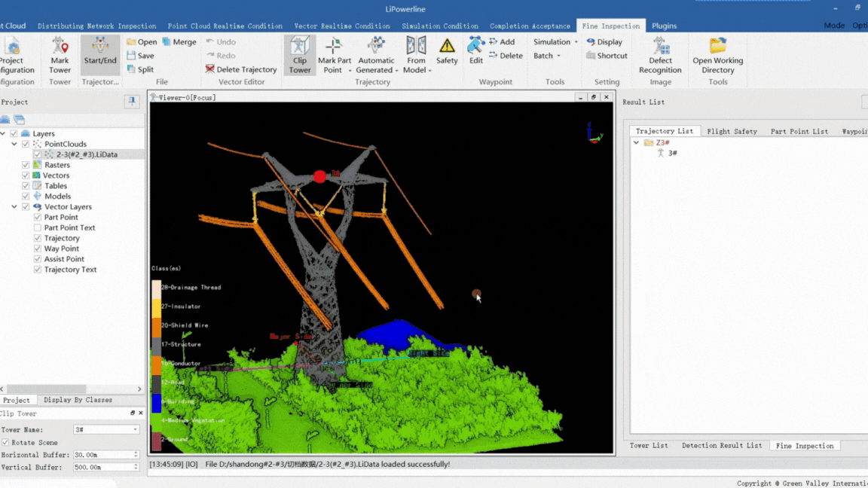
Task: Collapse the Z3# trajectory folder
Action: tap(637, 142)
